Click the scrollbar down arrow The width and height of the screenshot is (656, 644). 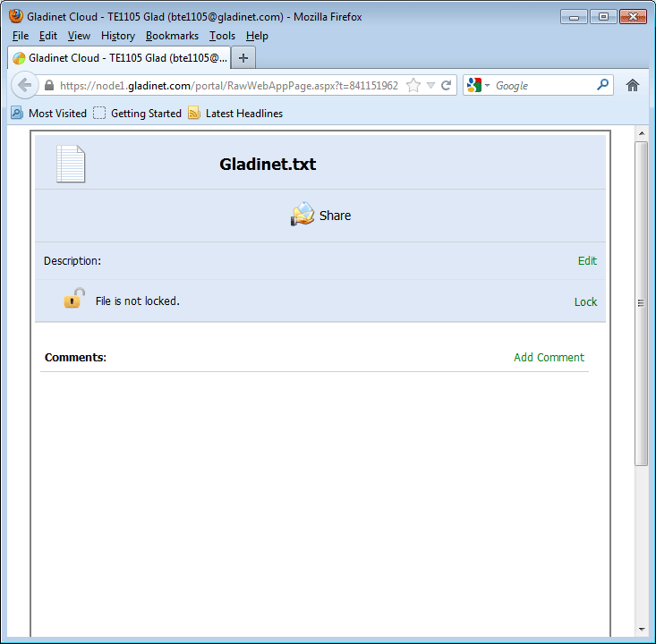[642, 629]
